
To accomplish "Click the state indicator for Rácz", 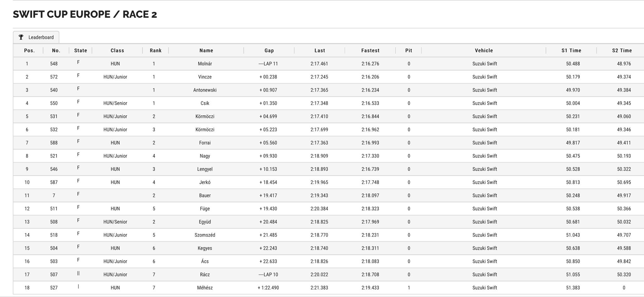I will pyautogui.click(x=78, y=273).
